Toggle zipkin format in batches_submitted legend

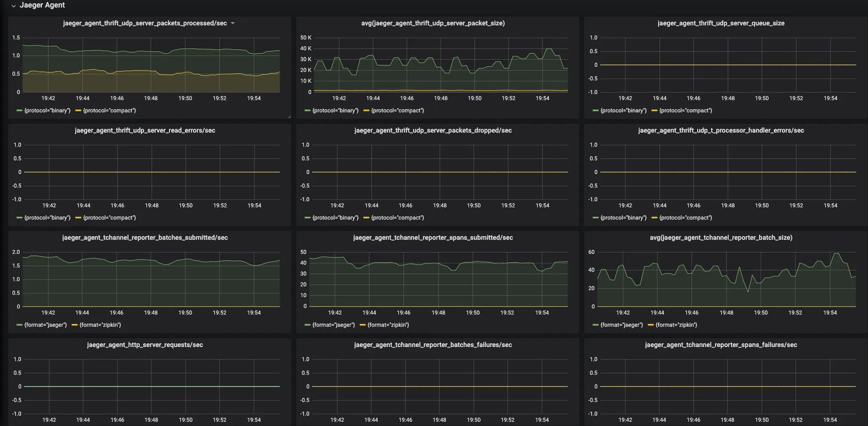click(x=100, y=325)
